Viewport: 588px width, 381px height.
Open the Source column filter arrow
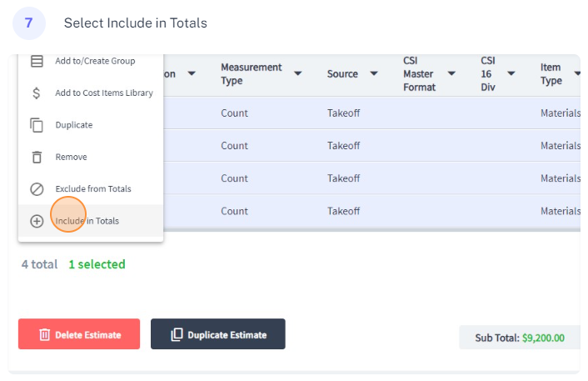374,73
